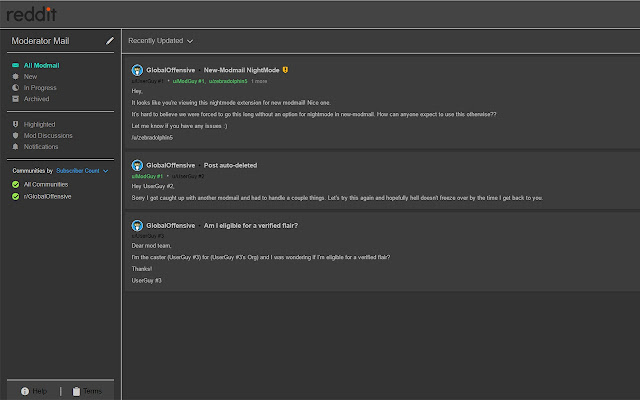The height and width of the screenshot is (400, 640).
Task: Click the compose new mail pencil icon
Action: coord(110,41)
